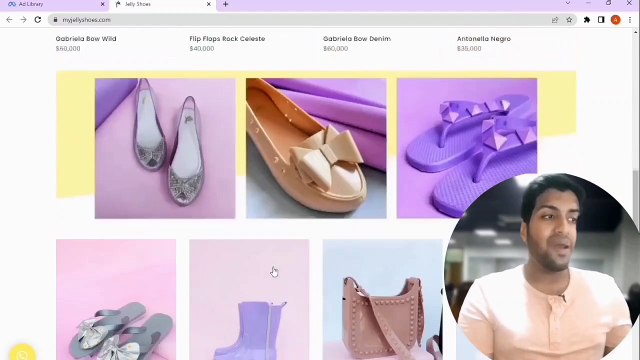
Task: Reload the myjellyshoes.com page
Action: (x=38, y=20)
